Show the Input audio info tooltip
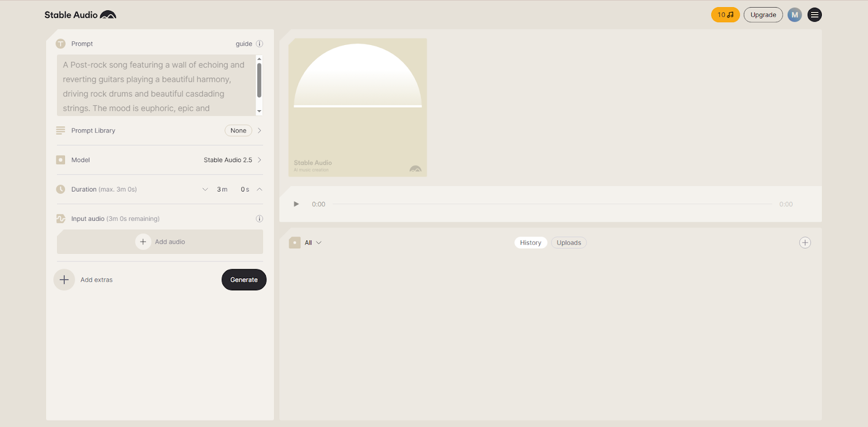Viewport: 868px width, 427px height. [x=259, y=219]
